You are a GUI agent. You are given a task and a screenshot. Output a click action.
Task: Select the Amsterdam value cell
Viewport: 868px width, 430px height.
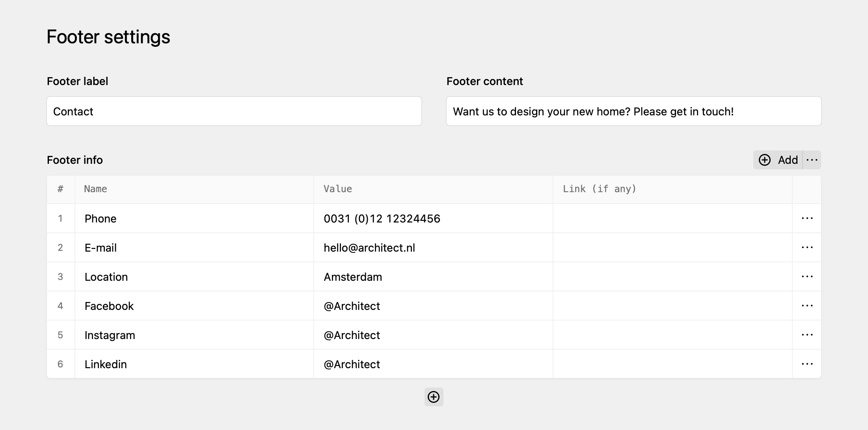433,277
